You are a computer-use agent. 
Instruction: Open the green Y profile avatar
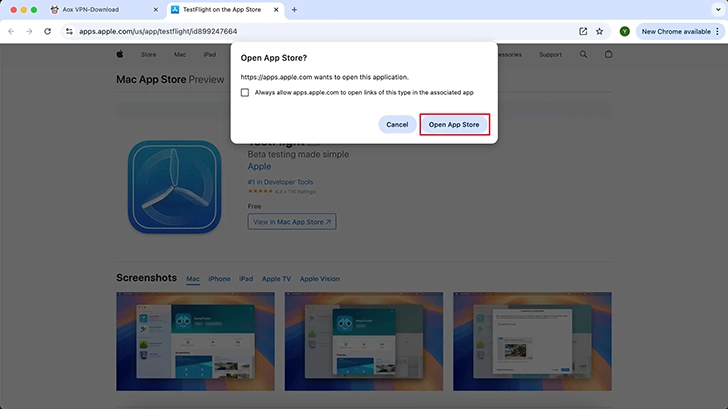(x=624, y=31)
